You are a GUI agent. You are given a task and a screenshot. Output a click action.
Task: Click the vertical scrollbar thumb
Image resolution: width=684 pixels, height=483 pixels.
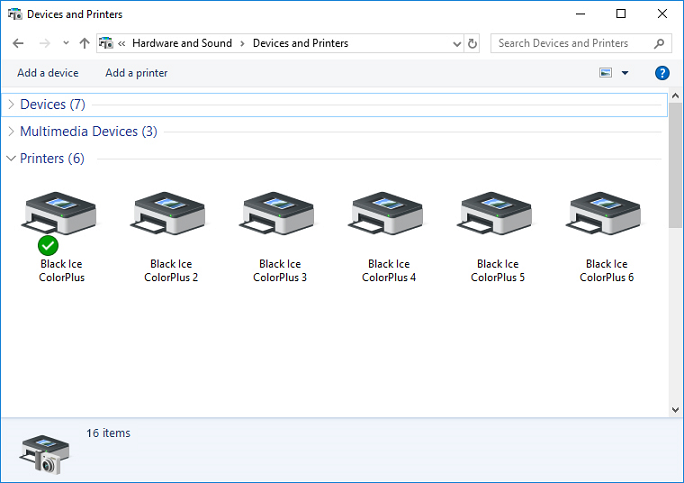tap(675, 165)
